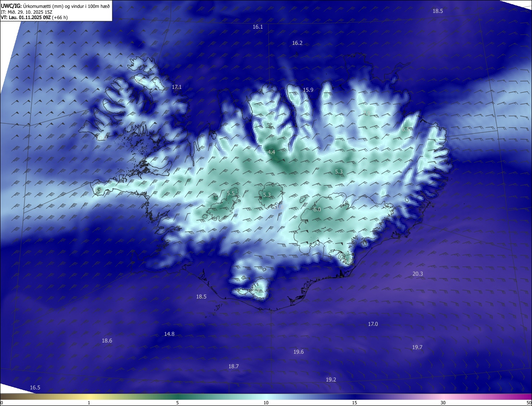
Task: Click the 16.2 value label
Action: [297, 43]
